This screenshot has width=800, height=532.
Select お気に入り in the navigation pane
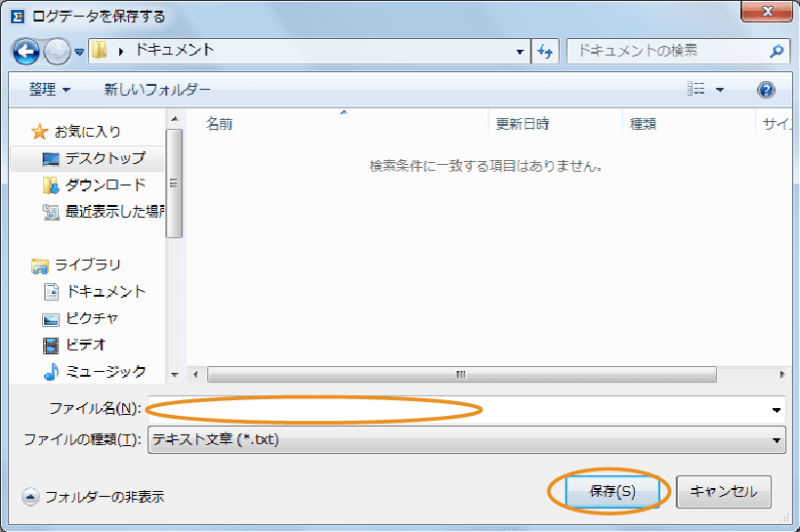pos(87,132)
